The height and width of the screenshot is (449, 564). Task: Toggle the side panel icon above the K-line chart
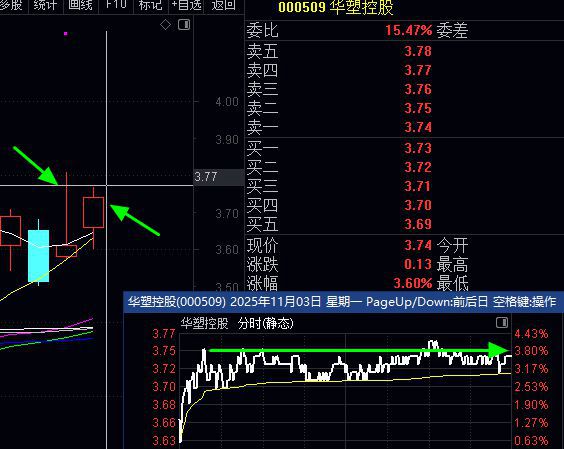(x=184, y=24)
